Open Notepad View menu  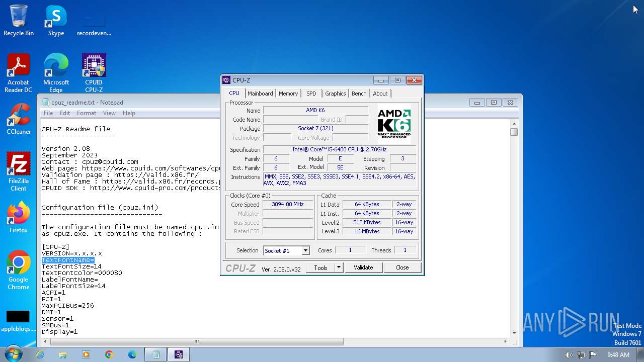109,113
